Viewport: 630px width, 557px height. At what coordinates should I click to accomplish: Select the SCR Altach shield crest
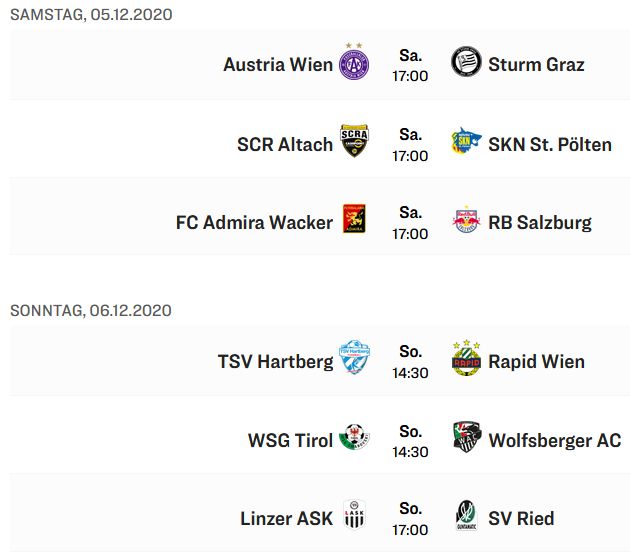pos(354,141)
